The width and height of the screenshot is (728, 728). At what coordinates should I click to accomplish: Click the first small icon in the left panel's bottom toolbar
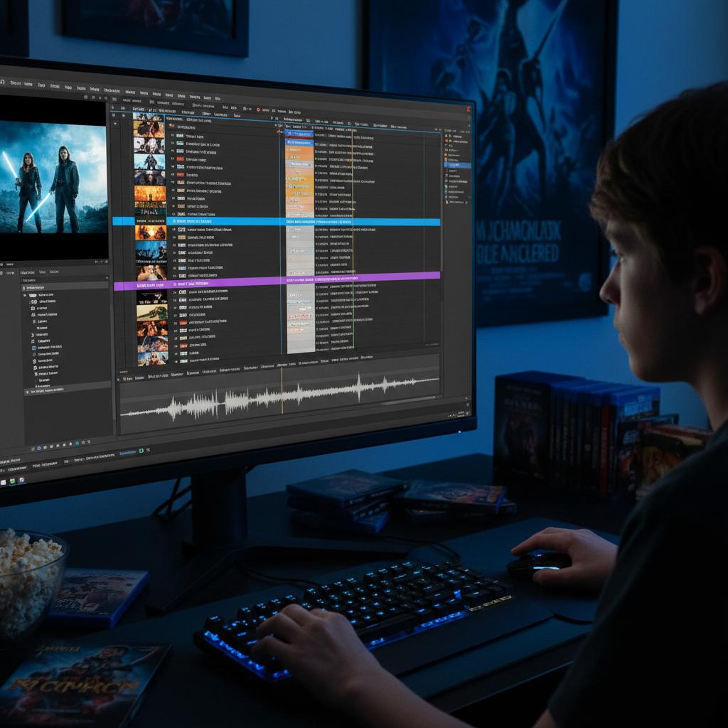(33, 448)
